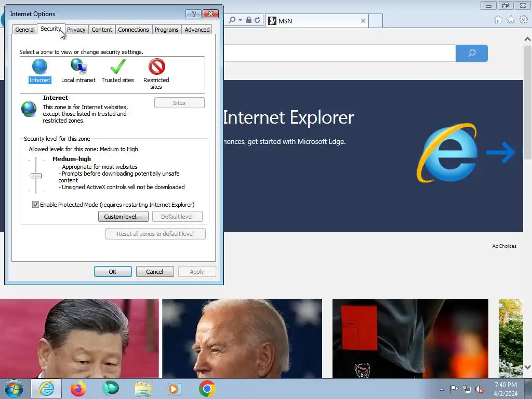This screenshot has width=532, height=399.
Task: Click the Sites button
Action: click(x=179, y=103)
